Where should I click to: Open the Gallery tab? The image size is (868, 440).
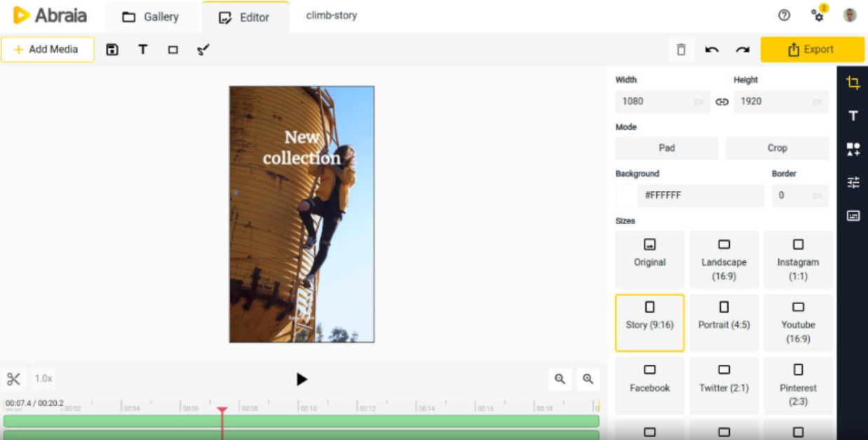[x=150, y=17]
